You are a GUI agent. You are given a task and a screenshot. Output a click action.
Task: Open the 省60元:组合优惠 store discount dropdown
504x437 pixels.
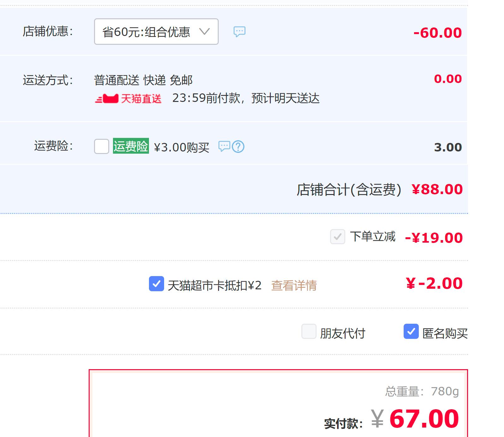(146, 32)
